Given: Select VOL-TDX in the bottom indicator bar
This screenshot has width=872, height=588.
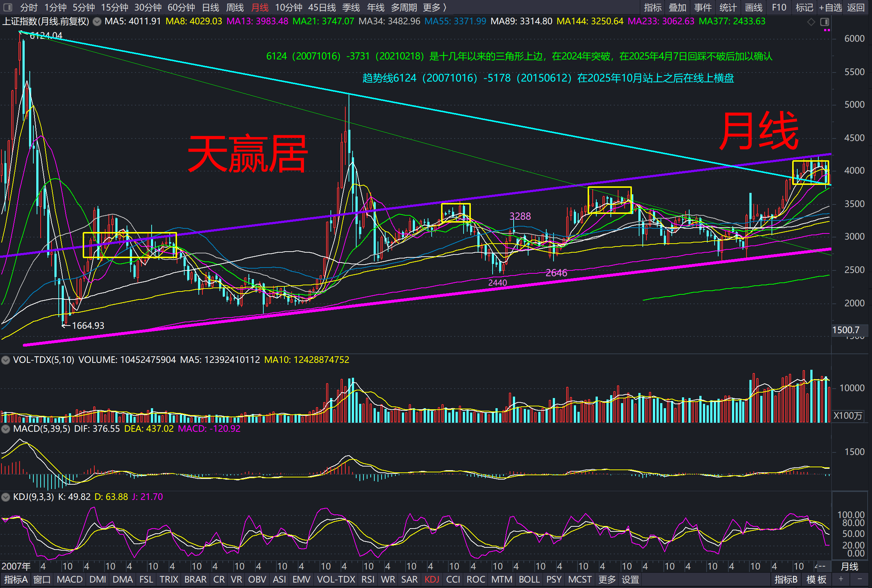Looking at the screenshot, I should click(x=336, y=579).
